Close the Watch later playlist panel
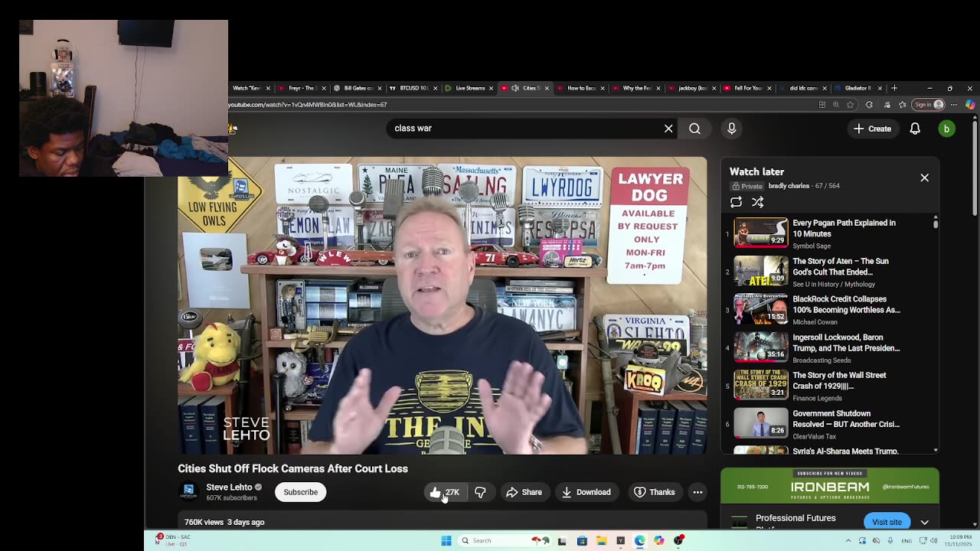 pyautogui.click(x=924, y=178)
